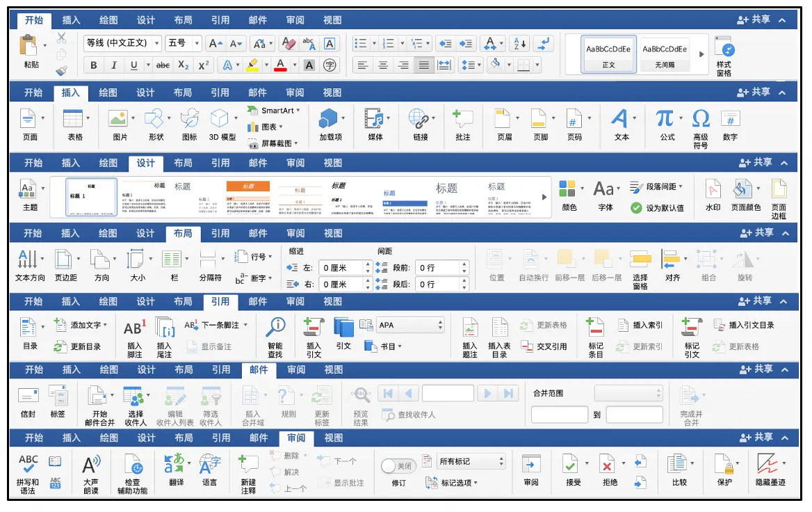Image resolution: width=812 pixels, height=512 pixels.
Task: Click the yellow text highlight pen
Action: click(x=252, y=65)
